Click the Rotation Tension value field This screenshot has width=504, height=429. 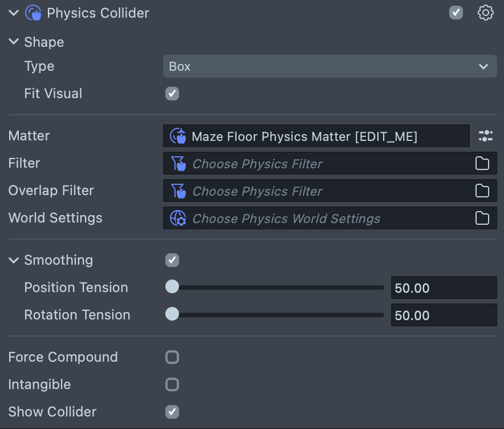443,315
